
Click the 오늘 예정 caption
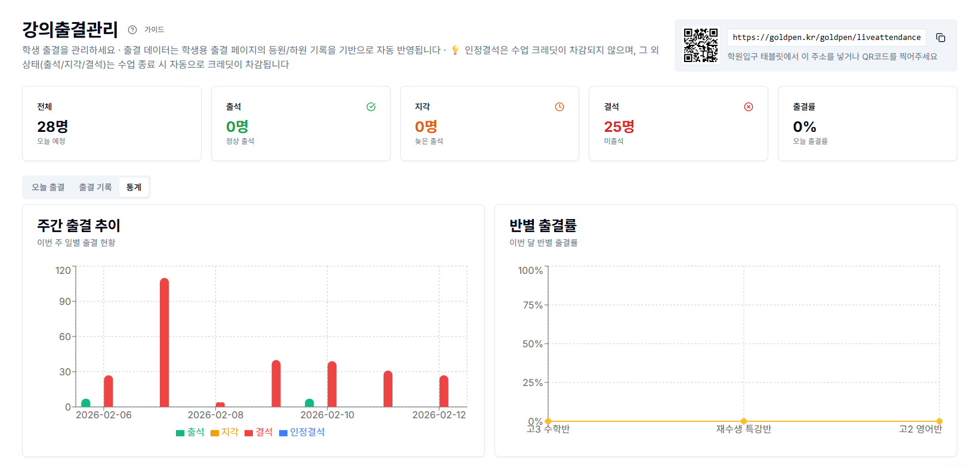[51, 141]
